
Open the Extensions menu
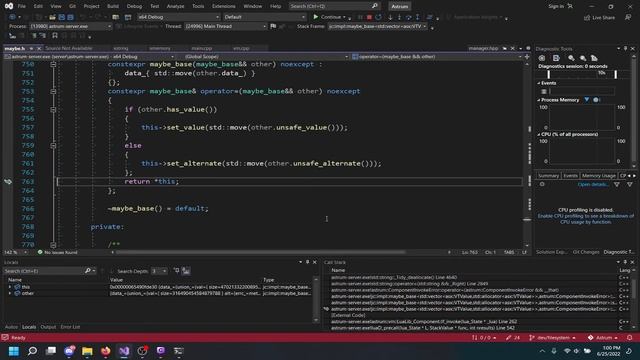224,6
